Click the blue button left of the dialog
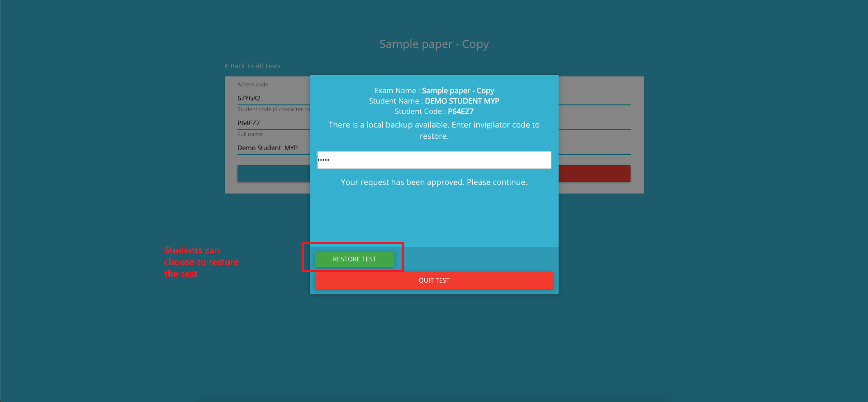The image size is (868, 402). tap(273, 174)
